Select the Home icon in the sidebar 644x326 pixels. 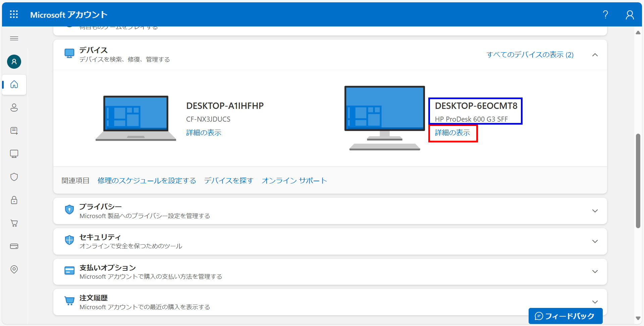(x=14, y=85)
